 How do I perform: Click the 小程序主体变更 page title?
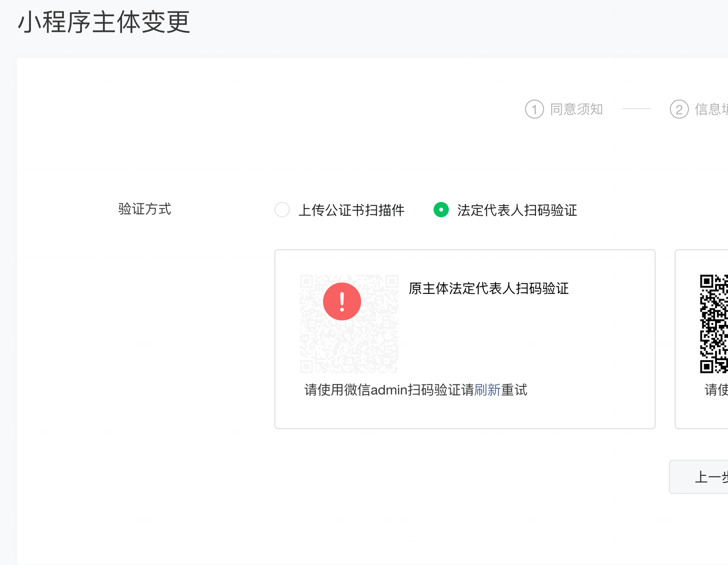(104, 22)
